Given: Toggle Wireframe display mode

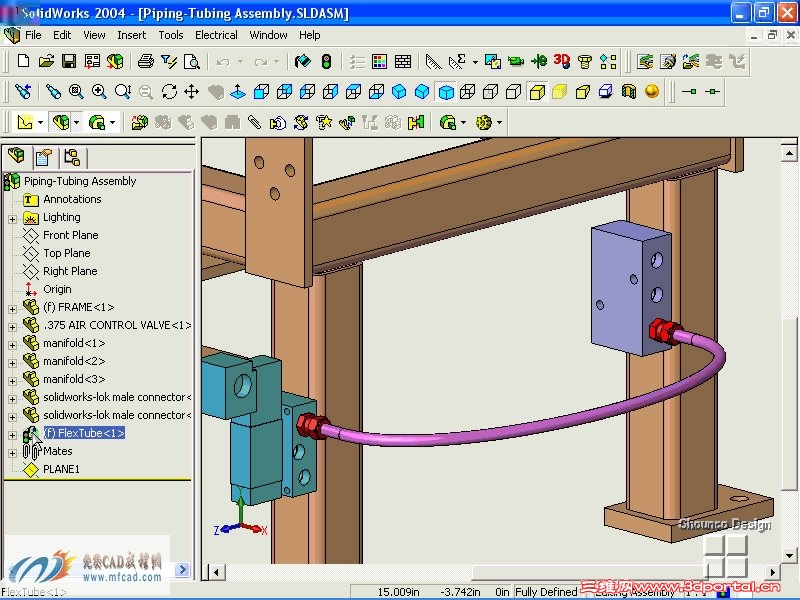Looking at the screenshot, I should point(467,92).
